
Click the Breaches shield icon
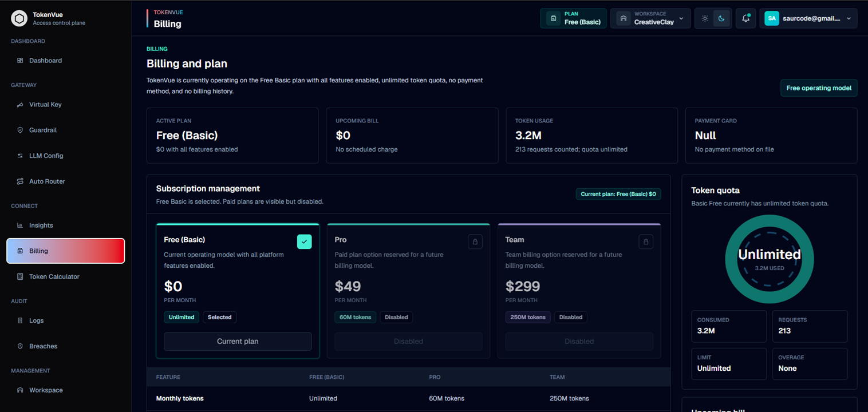coord(20,346)
